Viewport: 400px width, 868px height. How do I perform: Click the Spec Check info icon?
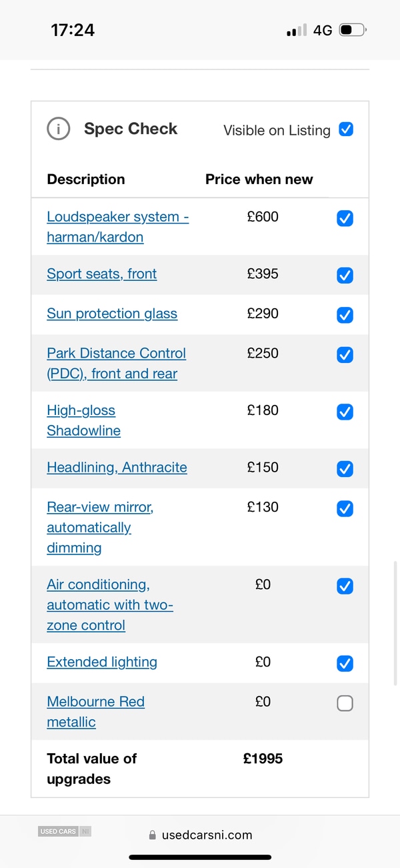point(59,129)
